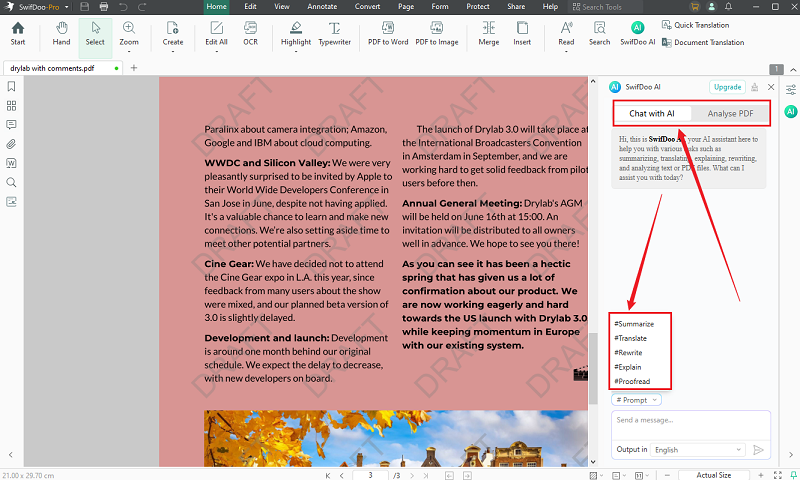800x480 pixels.
Task: Open the Merge tool
Action: (489, 34)
